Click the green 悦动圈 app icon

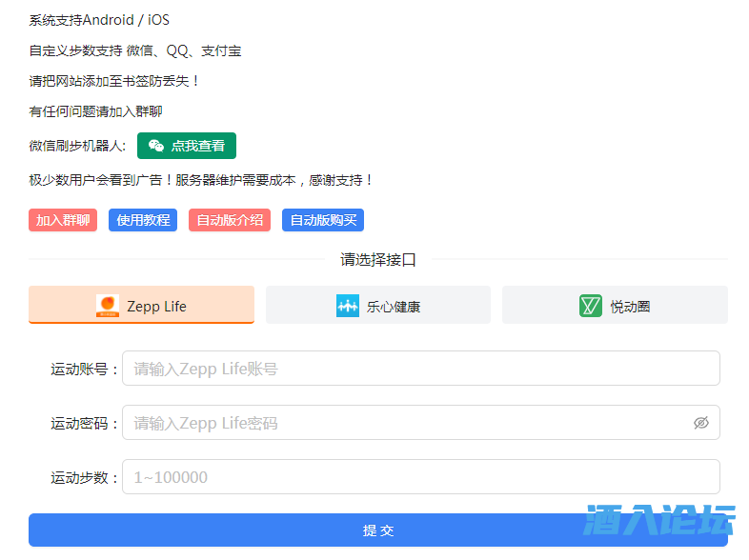pyautogui.click(x=591, y=306)
